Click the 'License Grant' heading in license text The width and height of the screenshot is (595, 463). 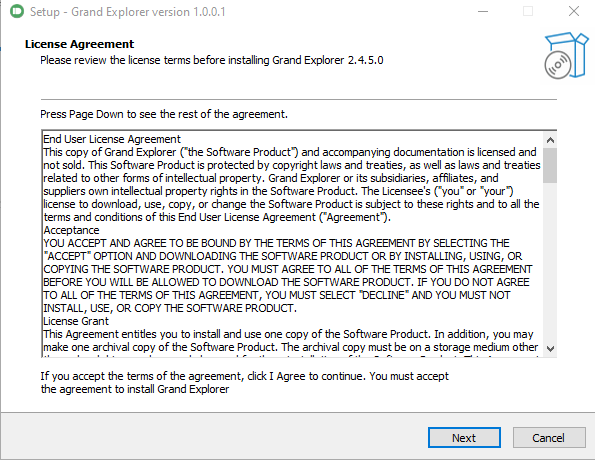76,321
